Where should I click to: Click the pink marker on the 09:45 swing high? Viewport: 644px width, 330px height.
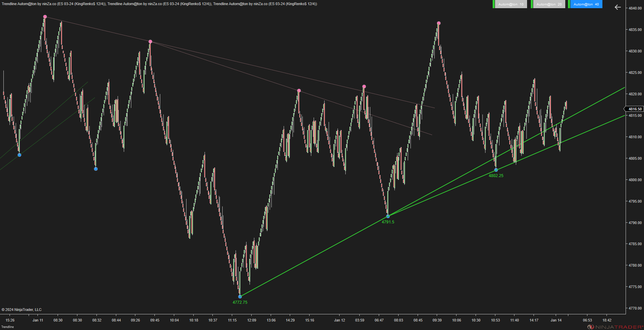click(150, 41)
